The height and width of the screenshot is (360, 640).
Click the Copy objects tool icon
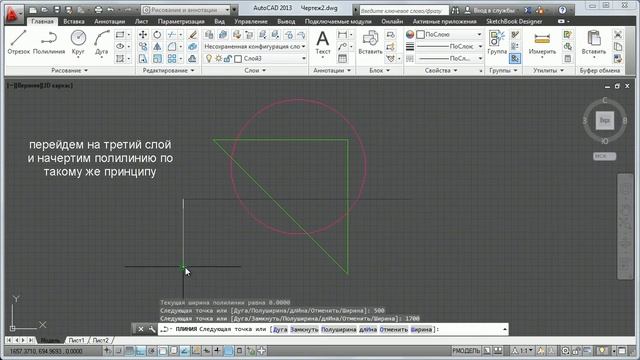(x=143, y=47)
